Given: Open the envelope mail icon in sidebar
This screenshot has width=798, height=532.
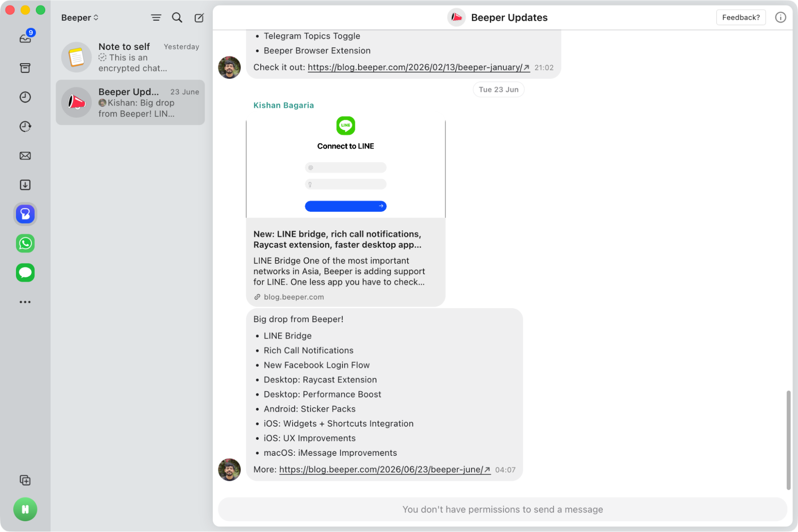Looking at the screenshot, I should click(x=25, y=156).
